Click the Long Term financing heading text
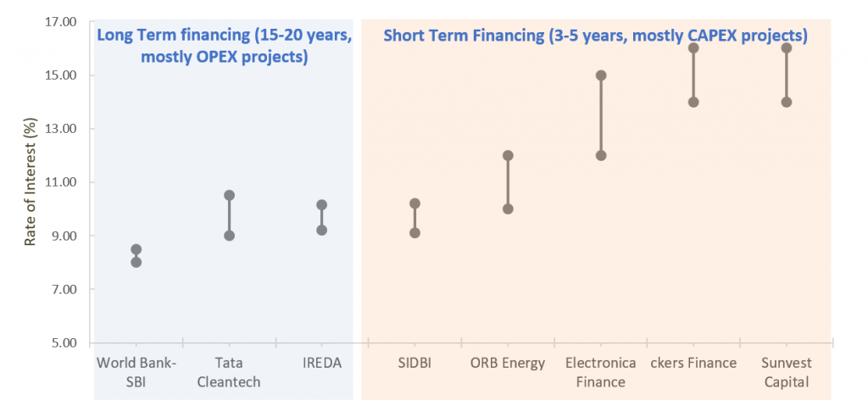 [224, 47]
